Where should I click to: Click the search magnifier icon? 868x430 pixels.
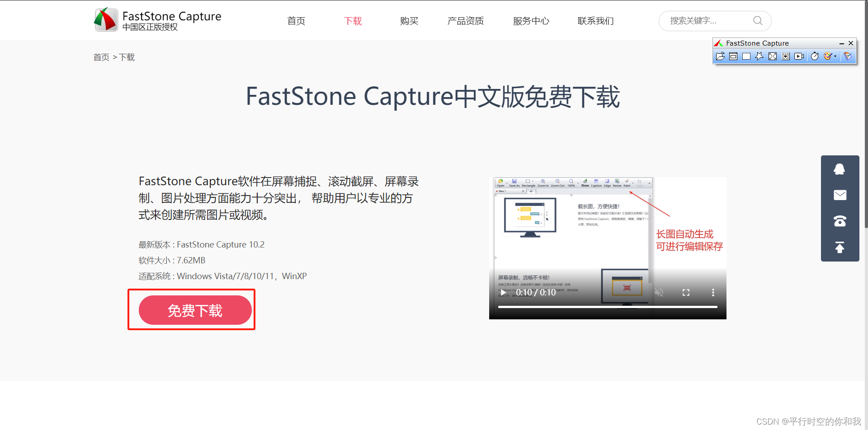click(x=758, y=21)
